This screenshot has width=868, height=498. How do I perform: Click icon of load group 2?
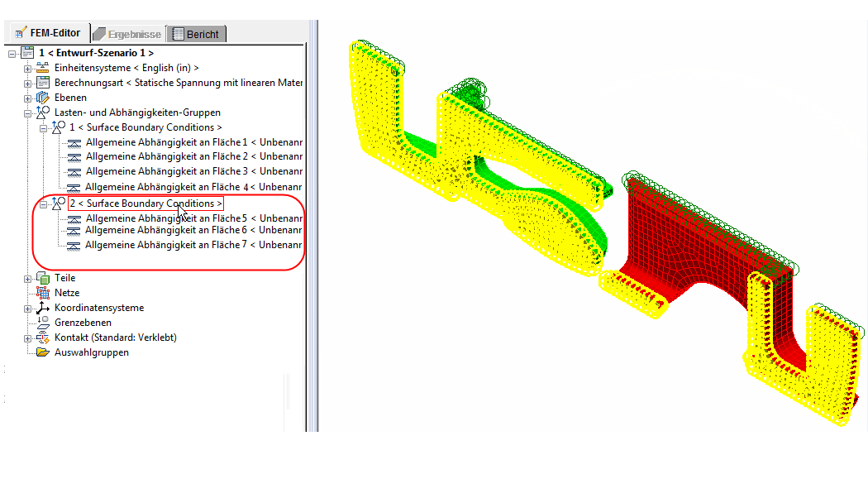coord(58,204)
